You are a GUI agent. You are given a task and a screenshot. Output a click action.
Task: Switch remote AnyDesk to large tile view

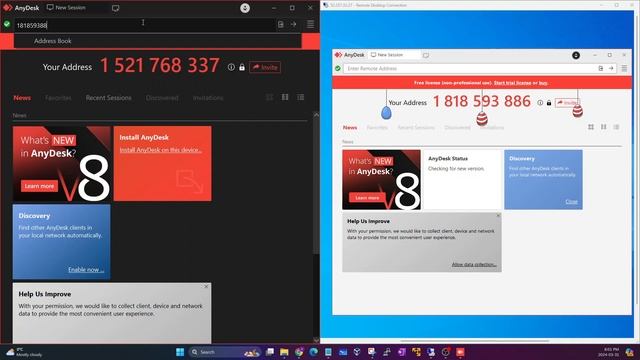point(591,127)
